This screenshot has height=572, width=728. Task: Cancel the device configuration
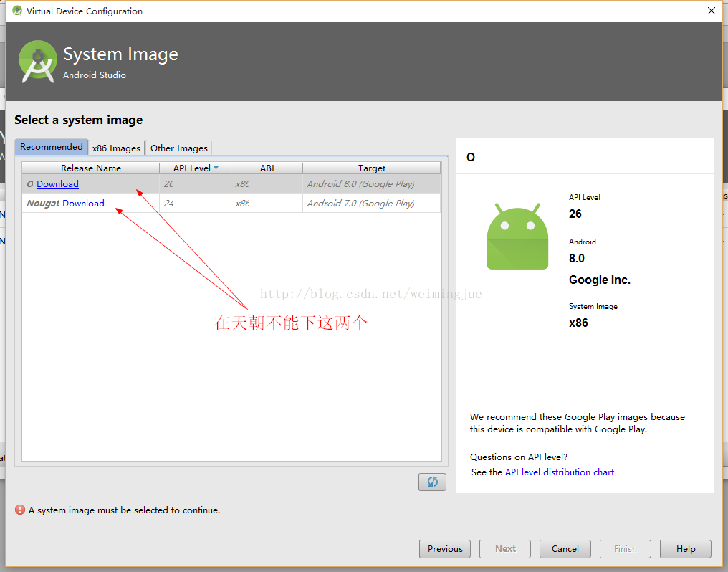point(565,549)
